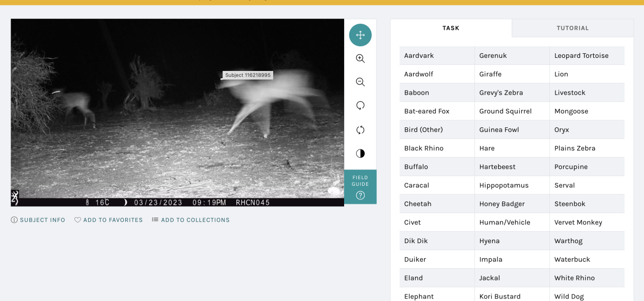Rotate the subject image

[x=360, y=106]
